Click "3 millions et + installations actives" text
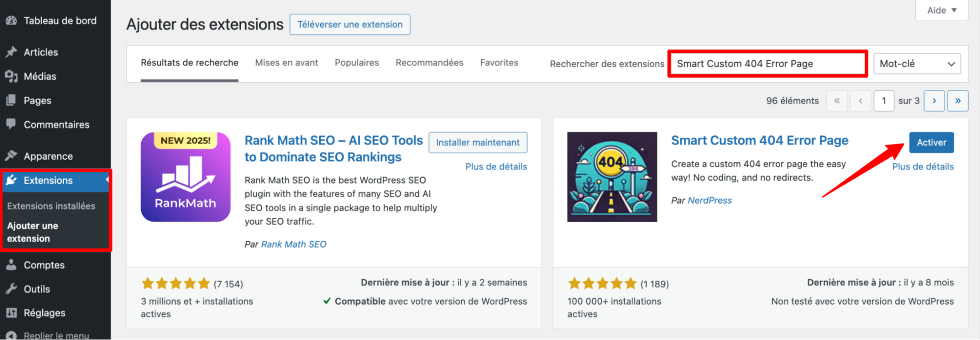The height and width of the screenshot is (340, 980). (197, 308)
